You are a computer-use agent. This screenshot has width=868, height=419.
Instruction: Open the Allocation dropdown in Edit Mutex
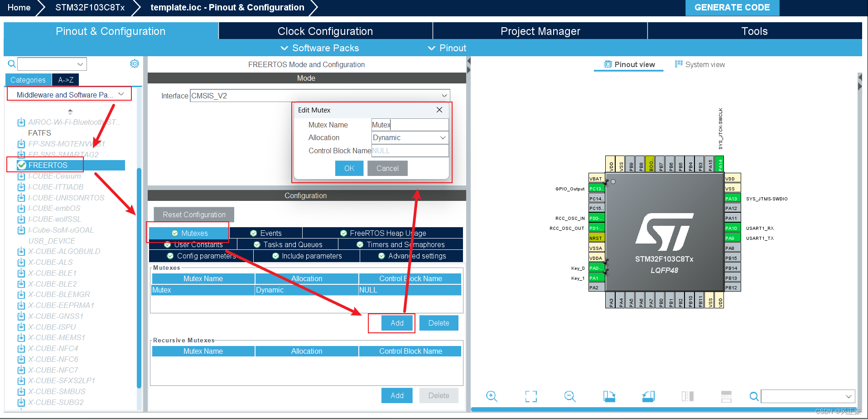[443, 137]
